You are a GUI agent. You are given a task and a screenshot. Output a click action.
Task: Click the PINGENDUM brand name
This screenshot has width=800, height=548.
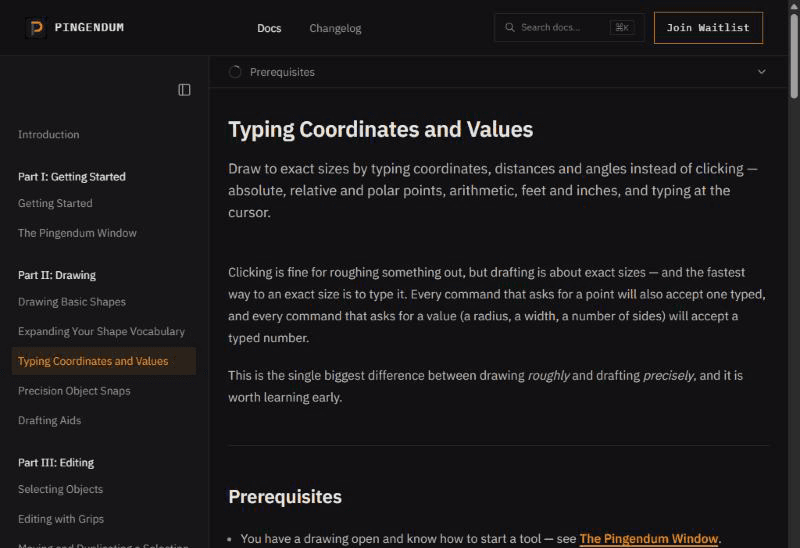(x=89, y=28)
